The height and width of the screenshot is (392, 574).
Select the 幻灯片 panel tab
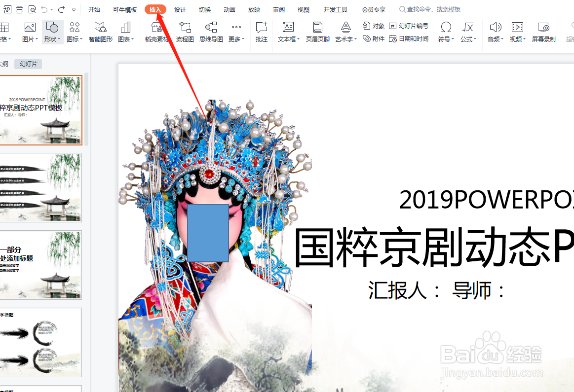[28, 64]
